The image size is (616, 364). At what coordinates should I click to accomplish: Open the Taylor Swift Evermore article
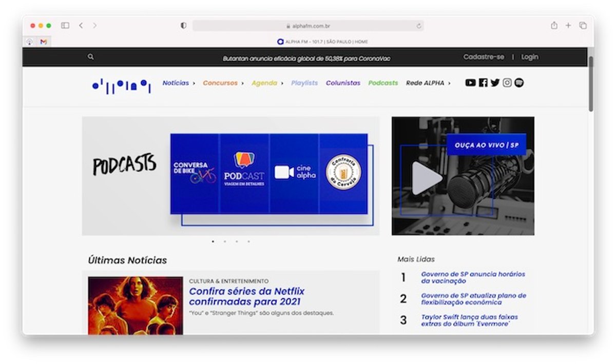[x=469, y=320]
